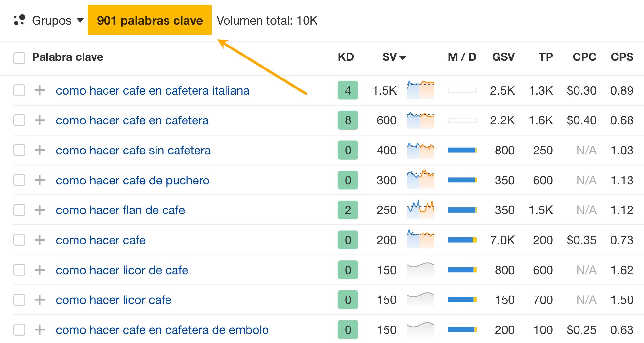Add como hacer cafe en cafetera de embolo with plus icon
The image size is (644, 343).
click(x=40, y=330)
